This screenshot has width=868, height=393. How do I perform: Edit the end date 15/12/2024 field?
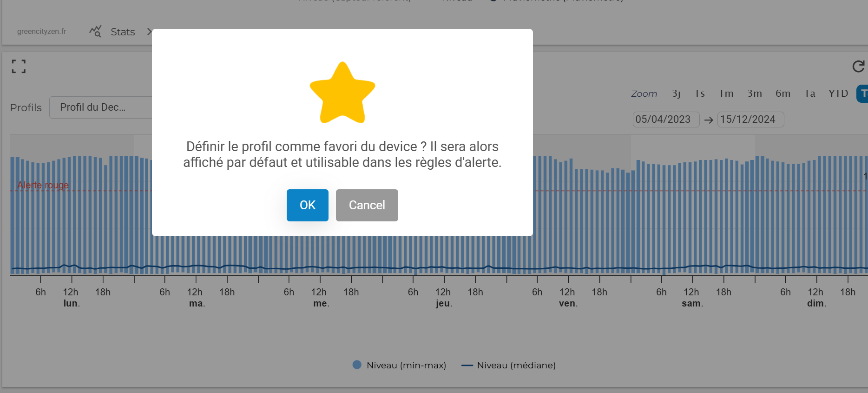point(750,120)
